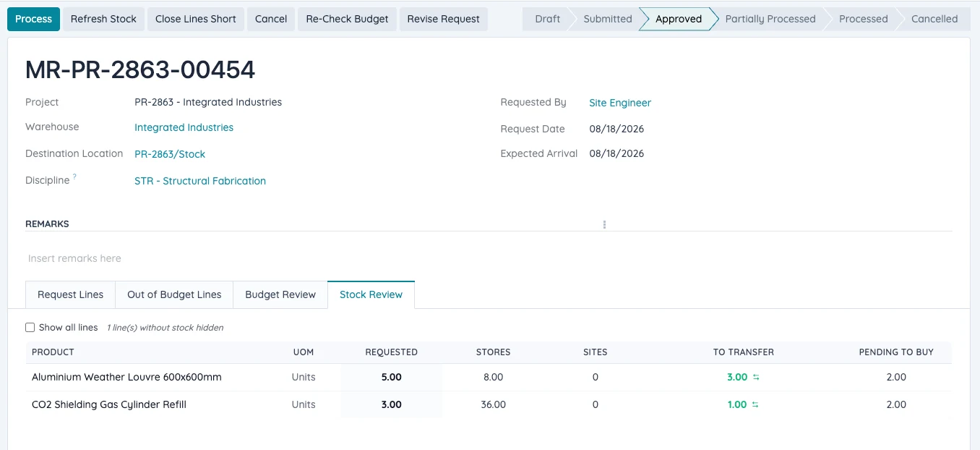Click the Cancel button

point(271,19)
